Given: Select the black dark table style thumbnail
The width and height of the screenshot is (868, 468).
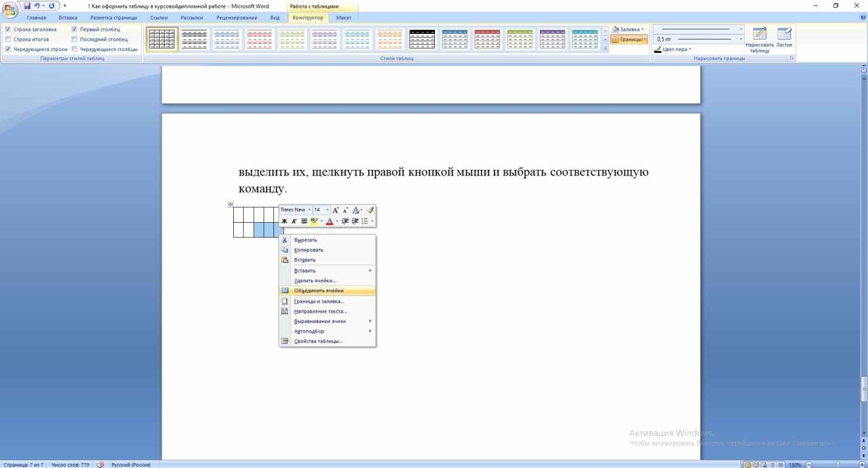Looking at the screenshot, I should (422, 39).
